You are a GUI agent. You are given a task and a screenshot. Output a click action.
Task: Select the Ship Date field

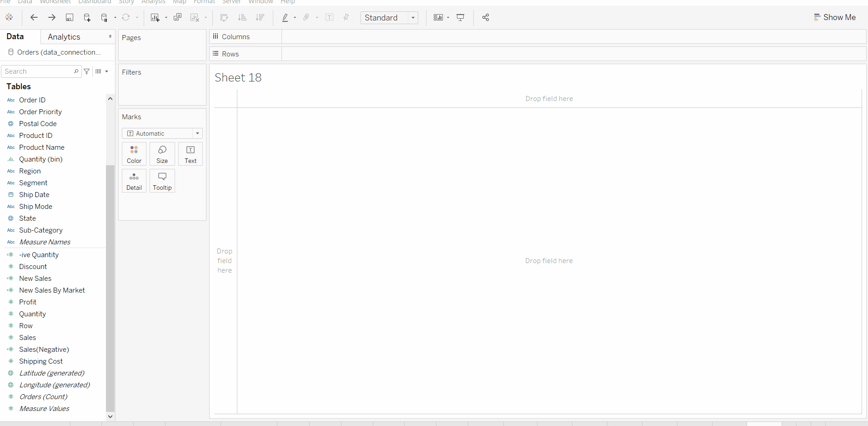(x=34, y=195)
